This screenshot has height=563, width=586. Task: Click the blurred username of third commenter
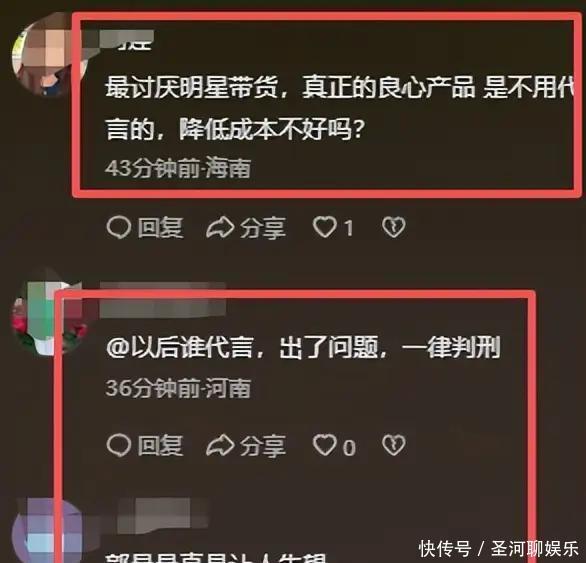(x=163, y=516)
